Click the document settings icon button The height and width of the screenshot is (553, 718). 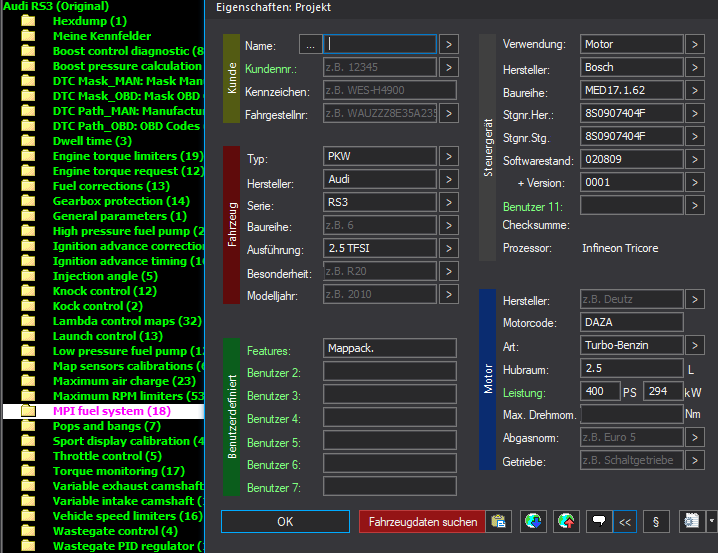click(692, 521)
